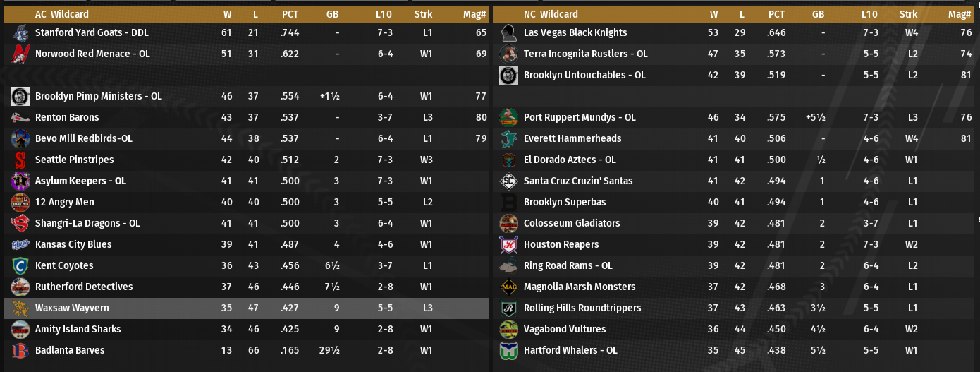Sort NC Wildcard table by Mag# column

pyautogui.click(x=960, y=14)
